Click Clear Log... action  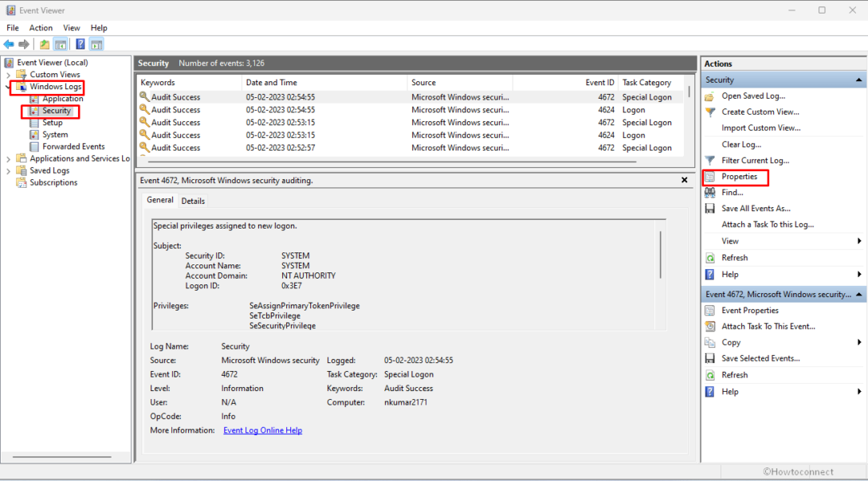point(741,145)
